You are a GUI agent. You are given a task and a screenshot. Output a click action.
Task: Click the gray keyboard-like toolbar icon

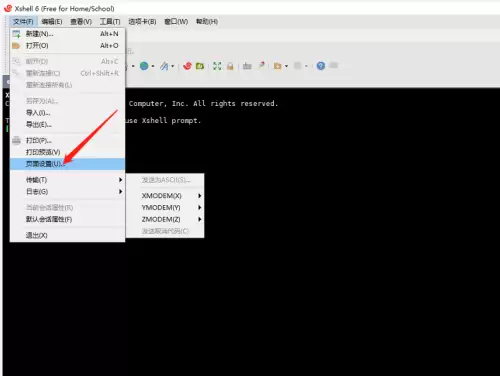tap(247, 66)
